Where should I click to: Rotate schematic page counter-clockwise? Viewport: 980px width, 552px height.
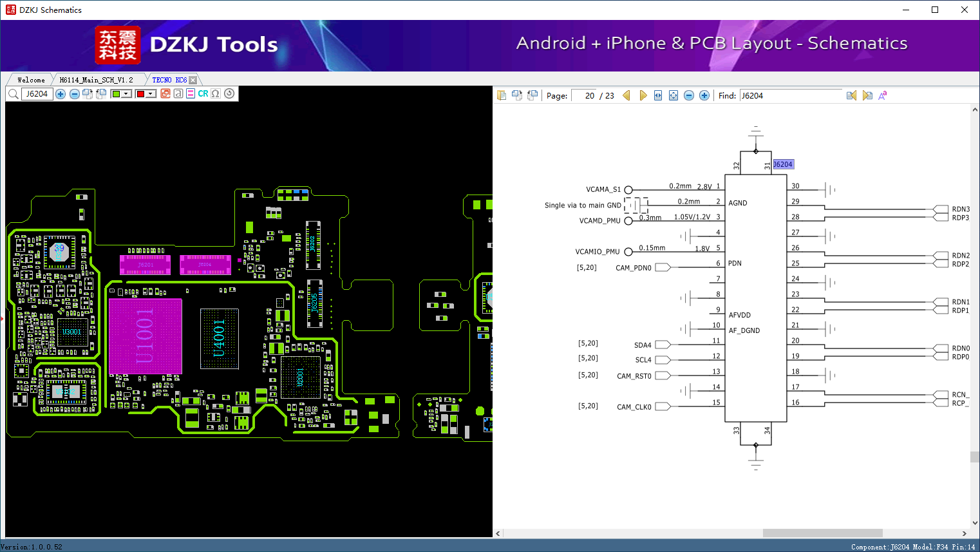coord(532,95)
